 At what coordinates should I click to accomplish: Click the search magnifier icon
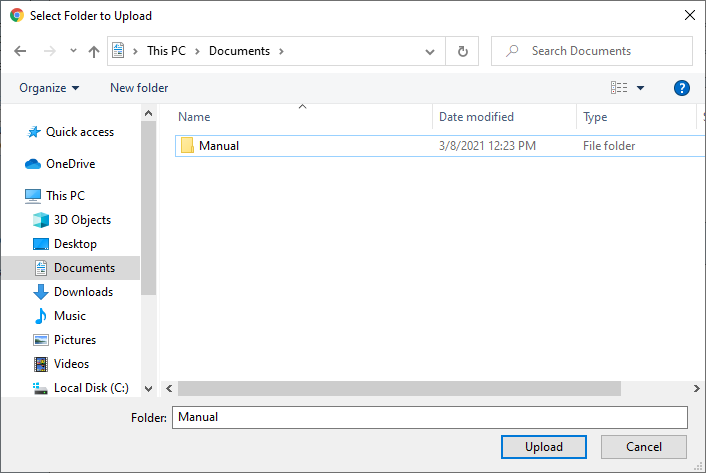(512, 51)
